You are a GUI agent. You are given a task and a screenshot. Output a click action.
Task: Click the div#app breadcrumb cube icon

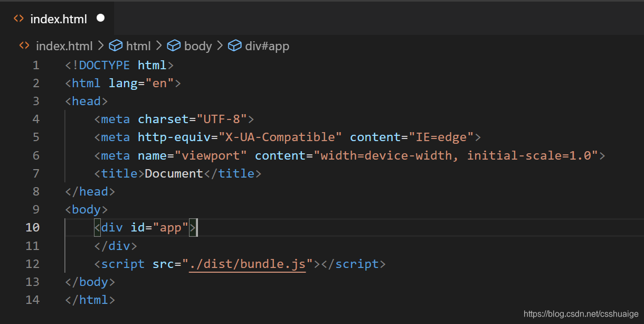(234, 46)
